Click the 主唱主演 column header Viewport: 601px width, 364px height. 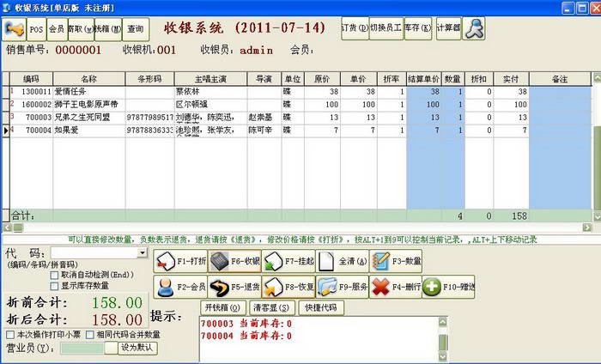point(211,79)
